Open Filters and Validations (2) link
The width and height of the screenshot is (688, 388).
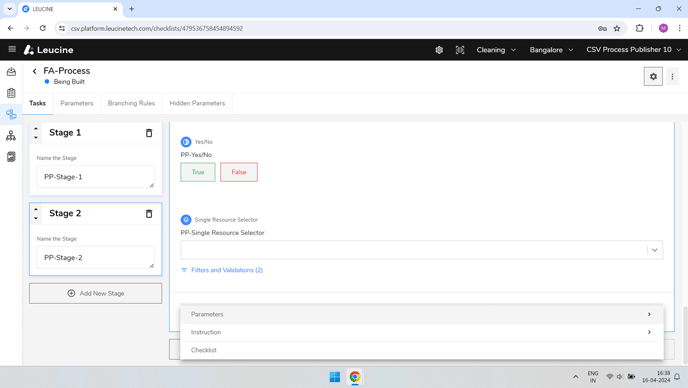(222, 270)
